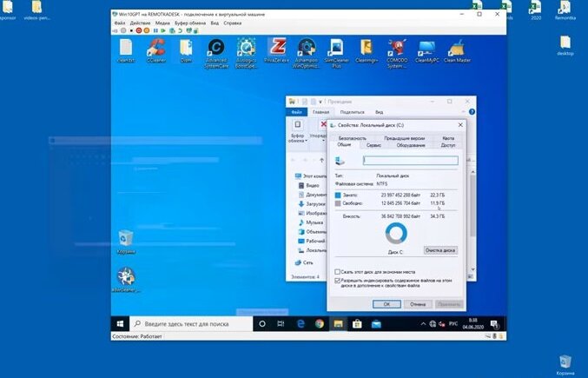Open the Auslogics BoostSpeed shortcut
Viewport: 588px width, 378px height.
(x=246, y=53)
